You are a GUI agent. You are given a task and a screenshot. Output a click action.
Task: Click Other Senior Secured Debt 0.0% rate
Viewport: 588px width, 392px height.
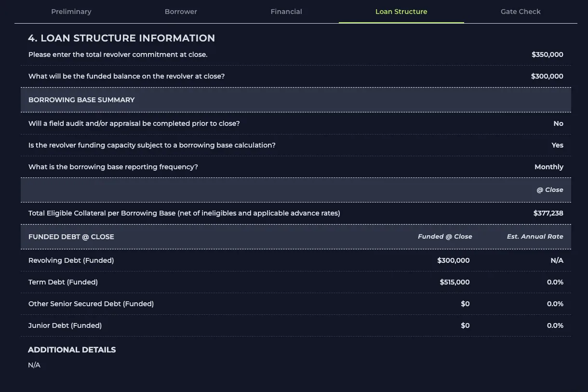pyautogui.click(x=555, y=304)
